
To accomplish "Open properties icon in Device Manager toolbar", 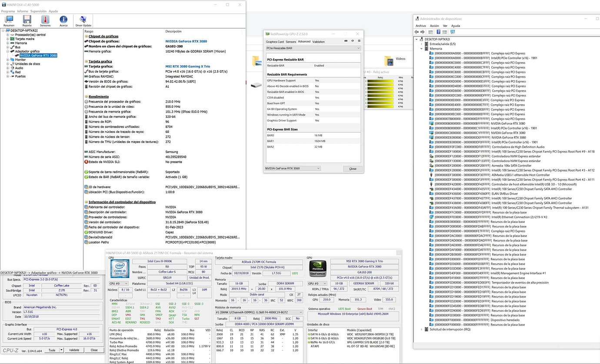I will (431, 31).
